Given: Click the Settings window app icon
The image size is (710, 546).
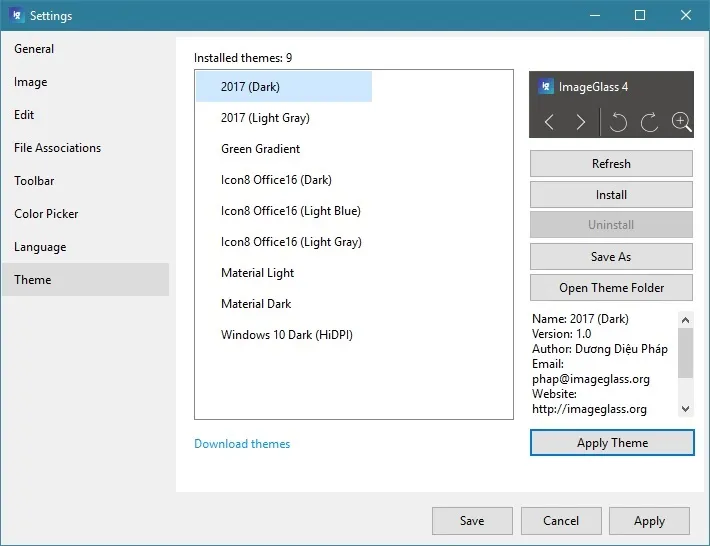Looking at the screenshot, I should tap(16, 15).
